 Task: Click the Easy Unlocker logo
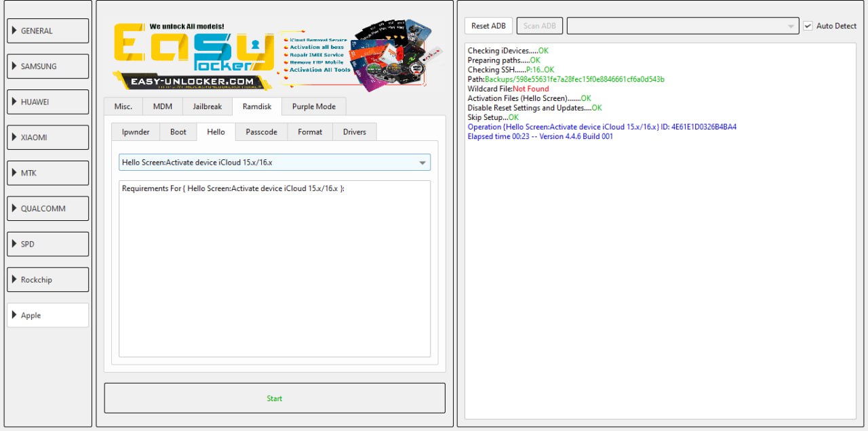pyautogui.click(x=193, y=49)
